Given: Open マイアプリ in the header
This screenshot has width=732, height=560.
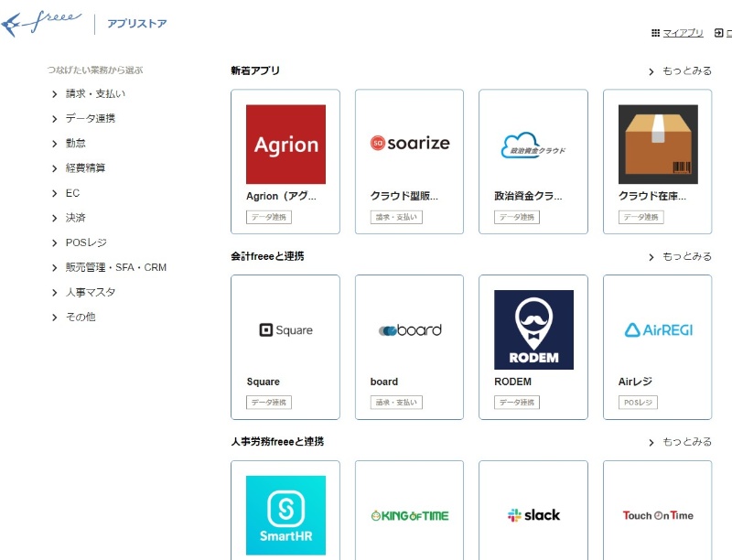Looking at the screenshot, I should tap(682, 33).
